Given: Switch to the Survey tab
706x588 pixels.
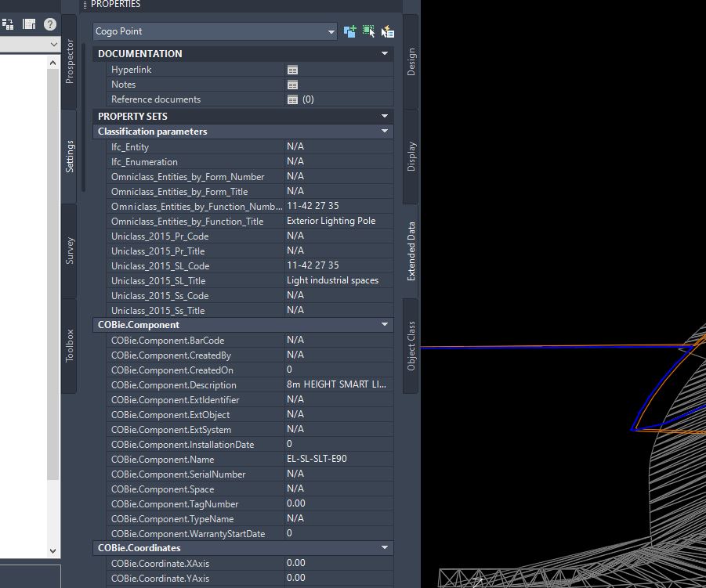Looking at the screenshot, I should click(x=69, y=251).
